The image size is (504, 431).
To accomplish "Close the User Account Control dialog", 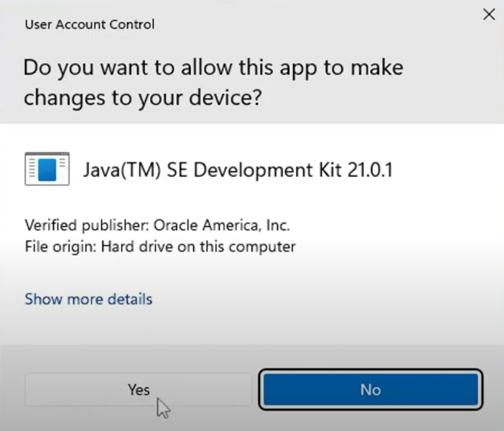I will [488, 15].
